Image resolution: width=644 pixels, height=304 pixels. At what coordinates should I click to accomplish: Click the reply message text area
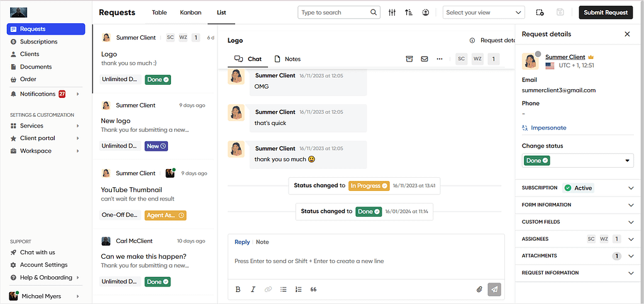(x=366, y=261)
